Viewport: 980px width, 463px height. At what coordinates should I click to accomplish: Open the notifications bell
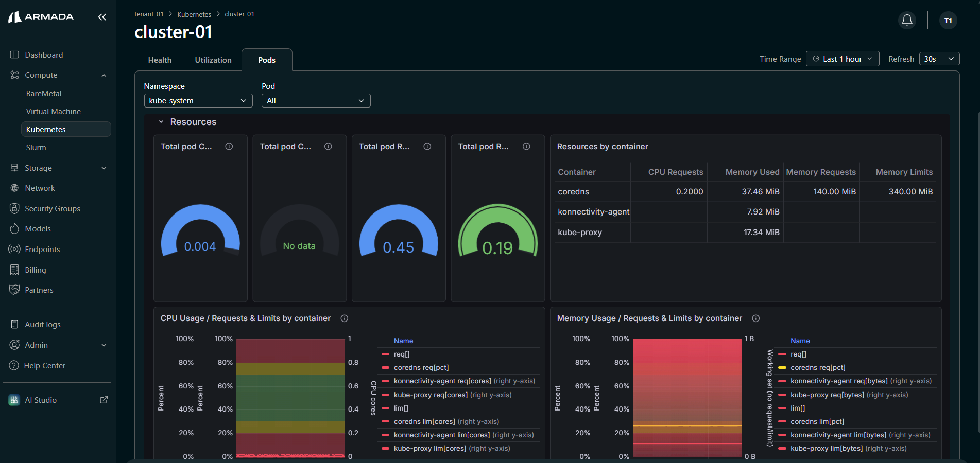pos(907,20)
